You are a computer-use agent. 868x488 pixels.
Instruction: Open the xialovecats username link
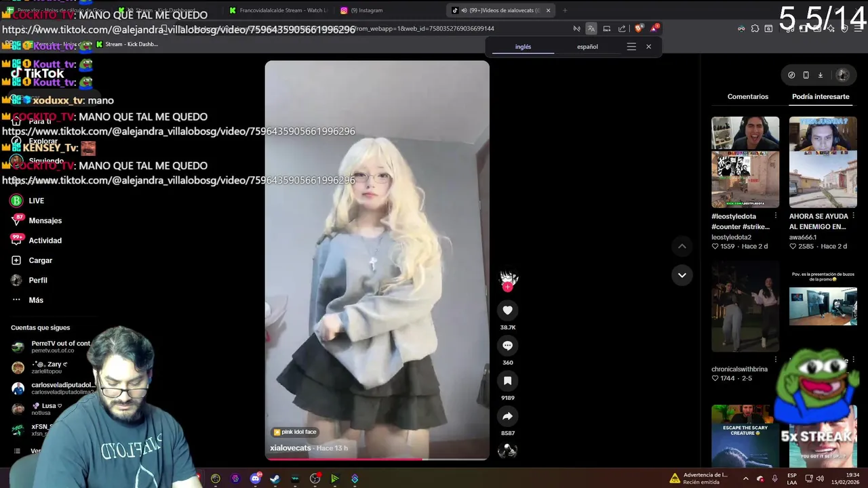[290, 448]
